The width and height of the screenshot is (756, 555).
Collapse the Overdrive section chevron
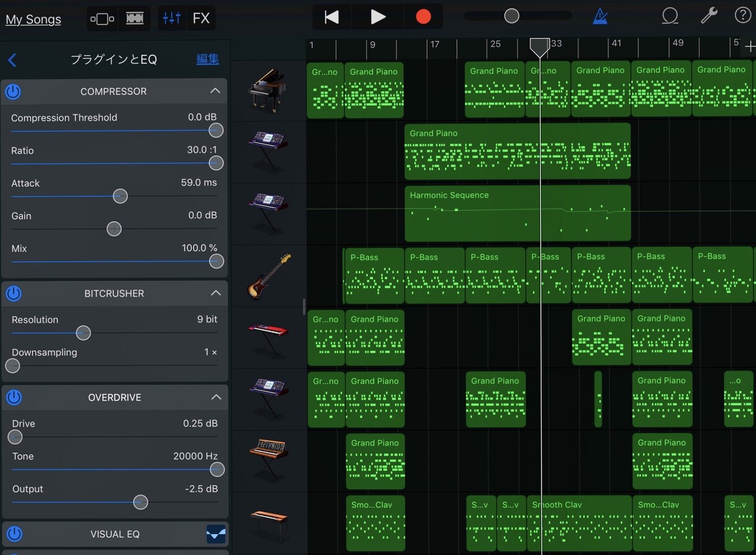tap(216, 397)
